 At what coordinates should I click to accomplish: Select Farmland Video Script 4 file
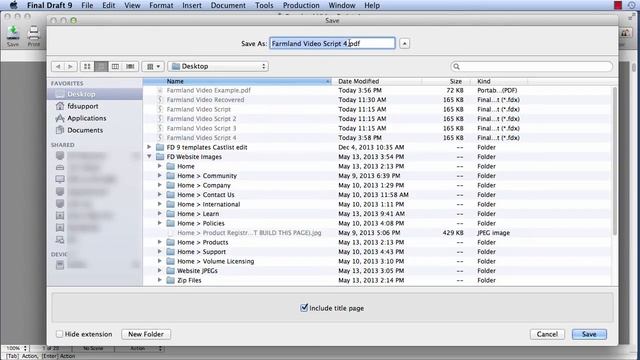click(201, 138)
